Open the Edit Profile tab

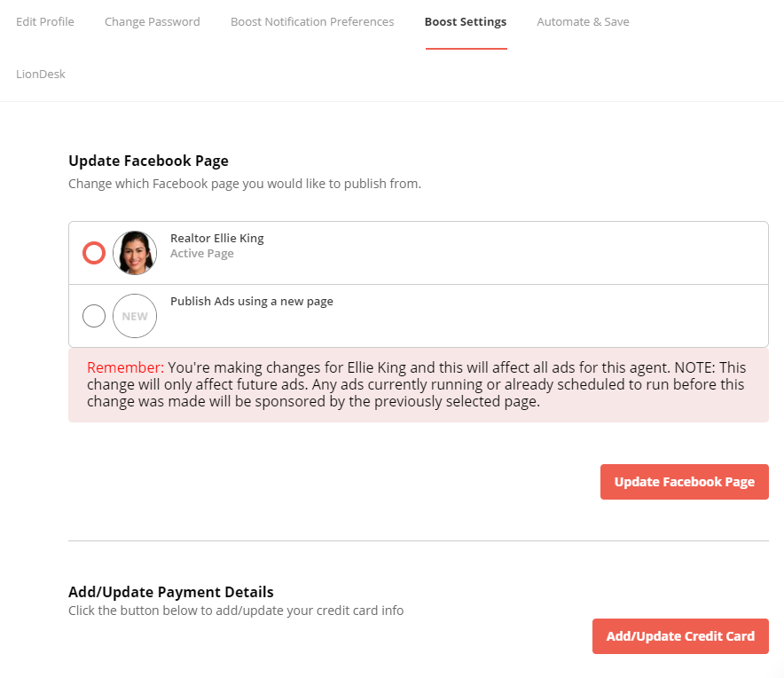[x=45, y=22]
